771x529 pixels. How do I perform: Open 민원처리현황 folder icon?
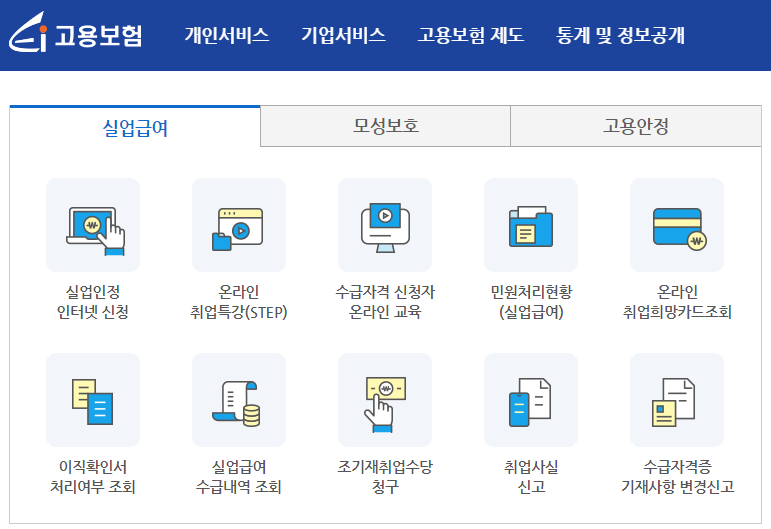pyautogui.click(x=531, y=225)
